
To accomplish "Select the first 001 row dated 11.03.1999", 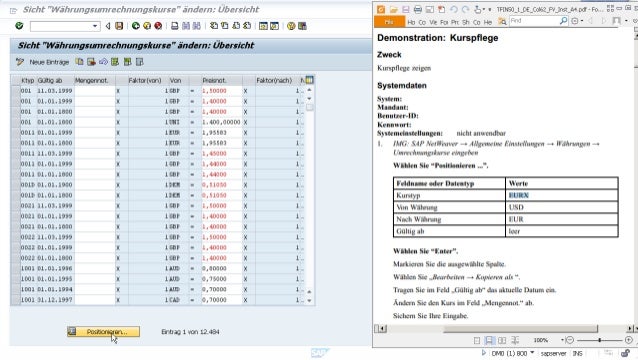I will [x=15, y=91].
